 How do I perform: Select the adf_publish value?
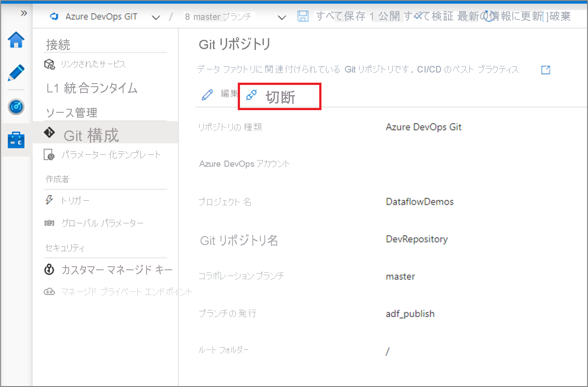point(410,314)
